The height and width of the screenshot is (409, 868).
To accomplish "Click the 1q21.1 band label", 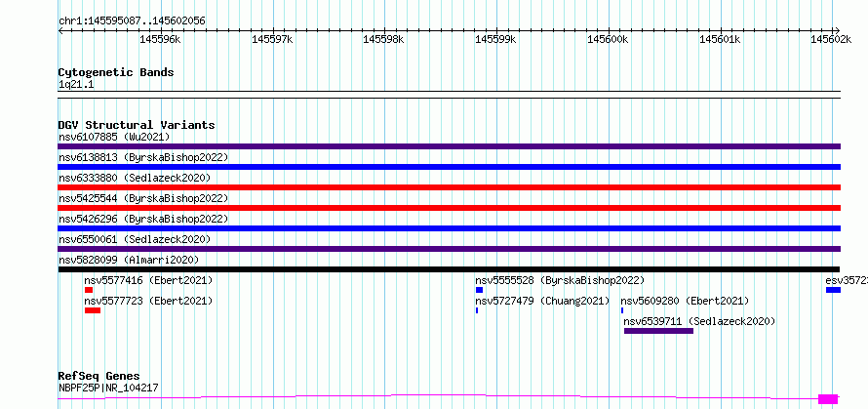I will click(76, 84).
